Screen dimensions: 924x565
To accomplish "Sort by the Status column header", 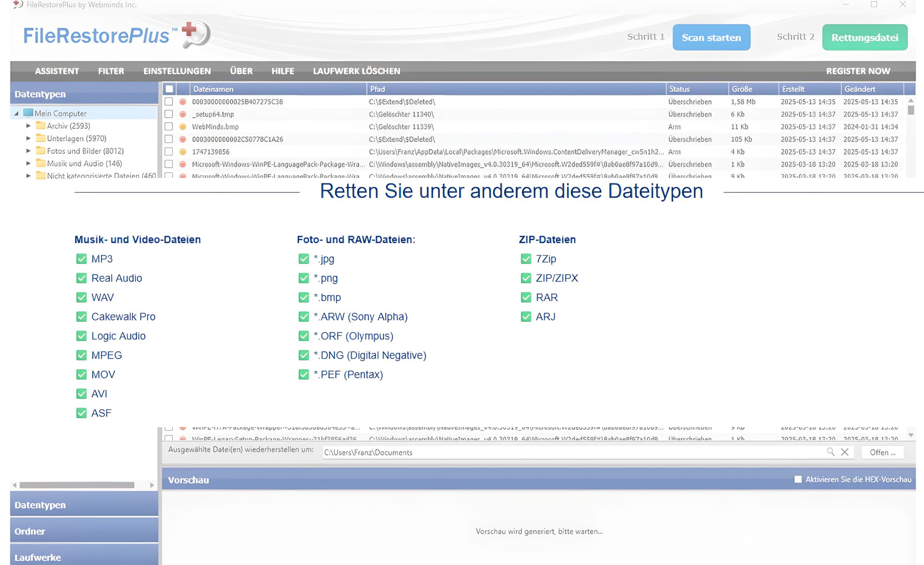I will click(697, 89).
